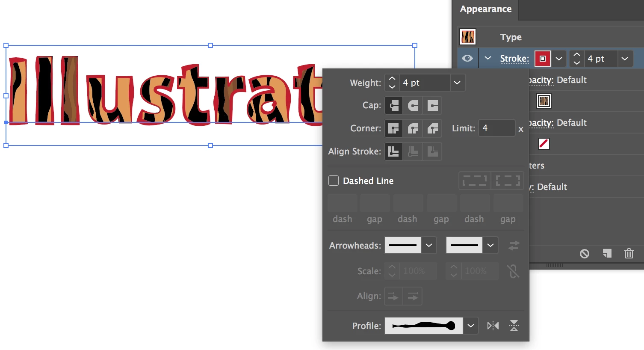Open the stroke color swatch dropdown arrow
The height and width of the screenshot is (350, 644).
click(559, 59)
